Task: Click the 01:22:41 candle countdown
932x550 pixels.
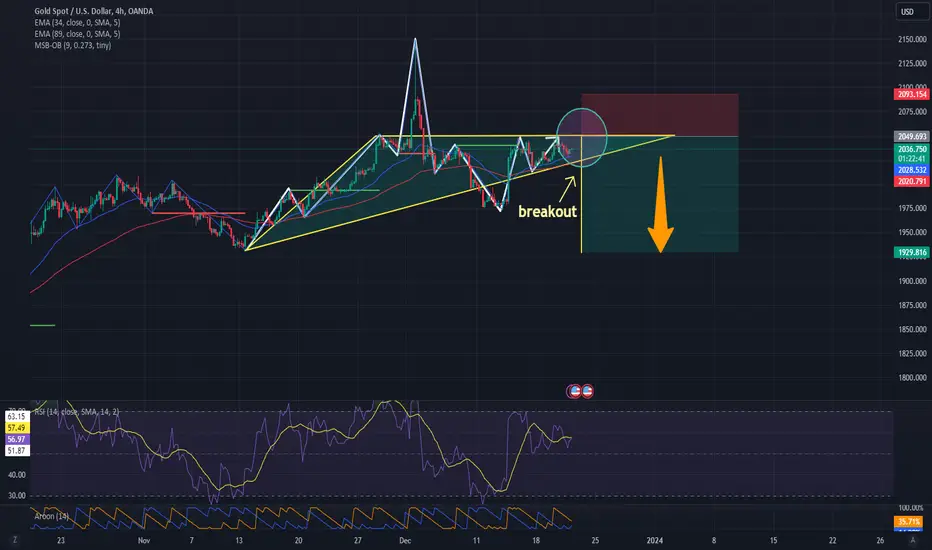Action: [911, 159]
